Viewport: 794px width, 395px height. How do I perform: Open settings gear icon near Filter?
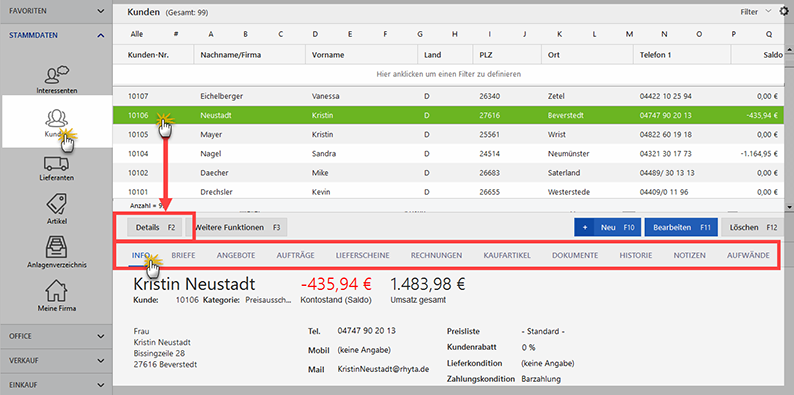click(x=784, y=11)
